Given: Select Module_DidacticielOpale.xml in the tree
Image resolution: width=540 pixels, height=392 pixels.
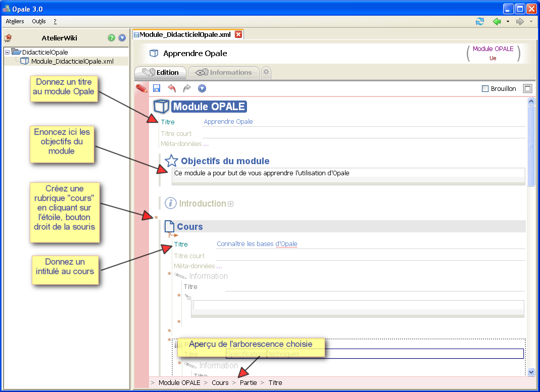Looking at the screenshot, I should pos(72,61).
